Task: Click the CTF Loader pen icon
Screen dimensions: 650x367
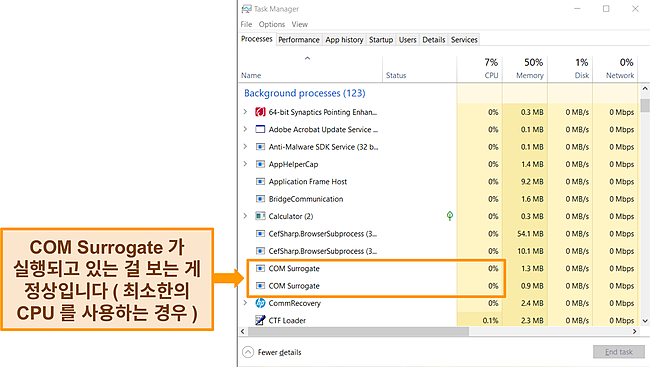Action: click(260, 320)
